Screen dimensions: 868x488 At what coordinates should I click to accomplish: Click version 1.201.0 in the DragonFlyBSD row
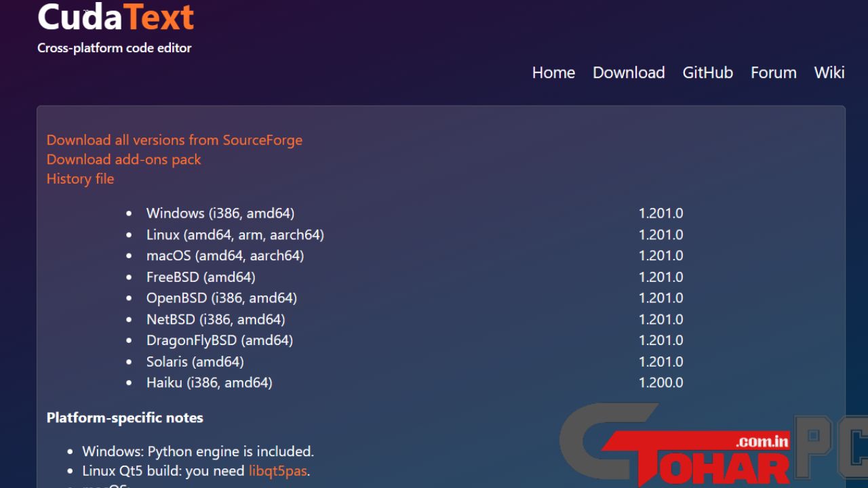[660, 340]
